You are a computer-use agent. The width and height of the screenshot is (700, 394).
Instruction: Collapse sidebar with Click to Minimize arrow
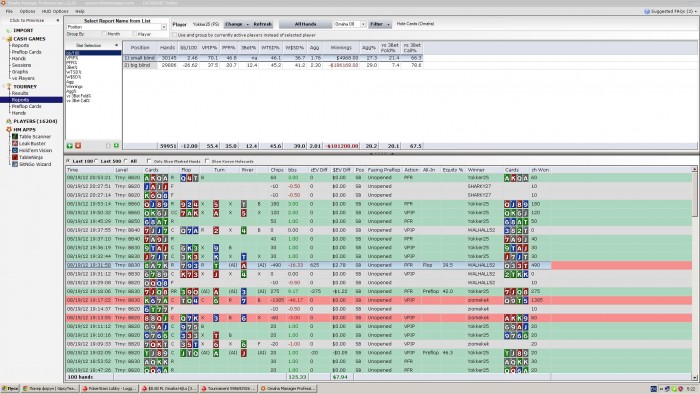pos(58,21)
